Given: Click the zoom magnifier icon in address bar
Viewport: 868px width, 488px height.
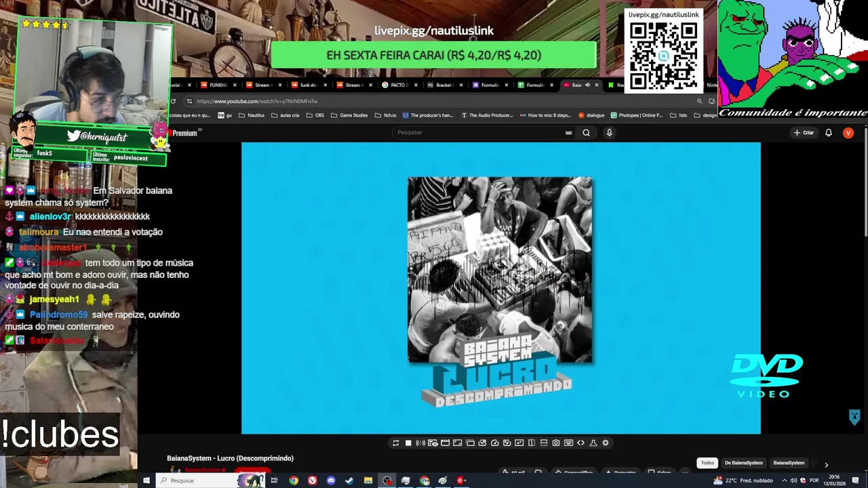Looking at the screenshot, I should click(699, 101).
